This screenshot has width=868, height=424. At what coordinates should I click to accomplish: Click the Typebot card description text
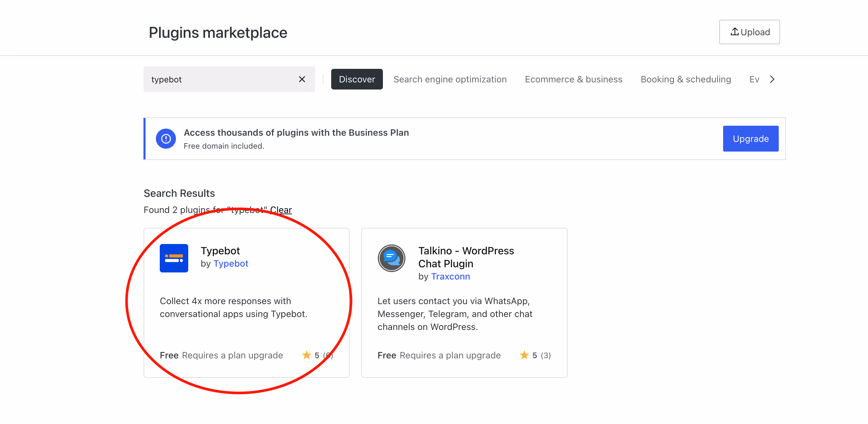(x=233, y=307)
